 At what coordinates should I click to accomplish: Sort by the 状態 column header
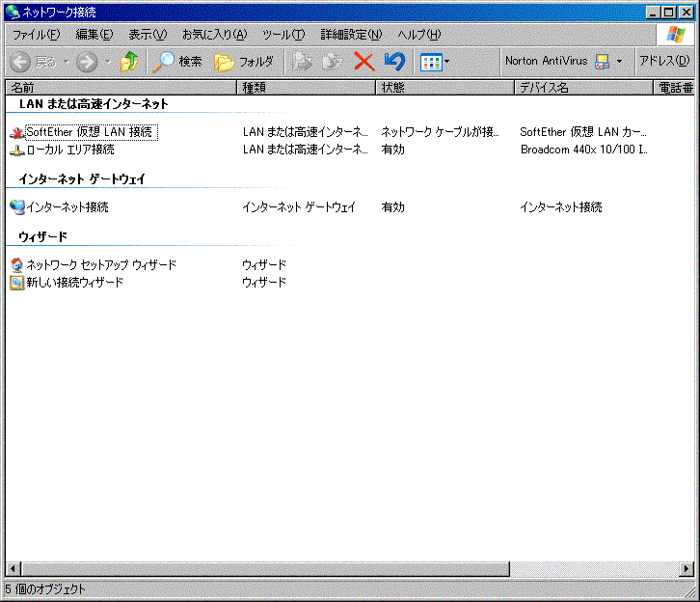[444, 88]
